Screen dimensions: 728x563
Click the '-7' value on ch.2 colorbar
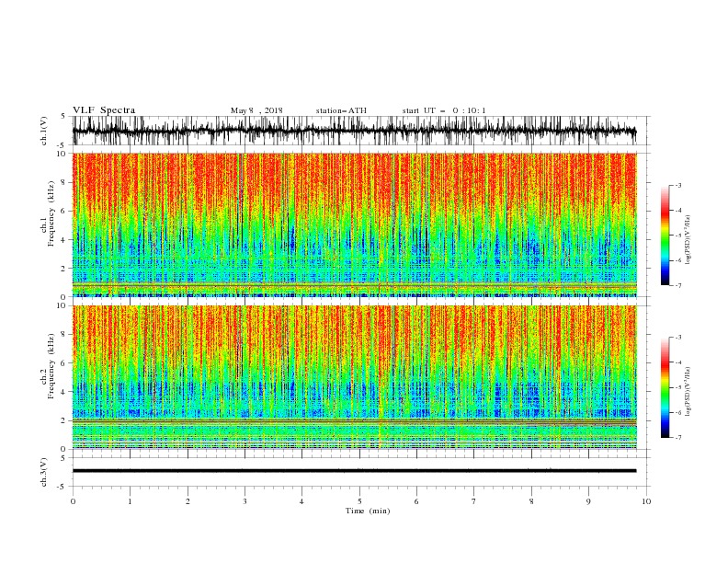tap(678, 438)
